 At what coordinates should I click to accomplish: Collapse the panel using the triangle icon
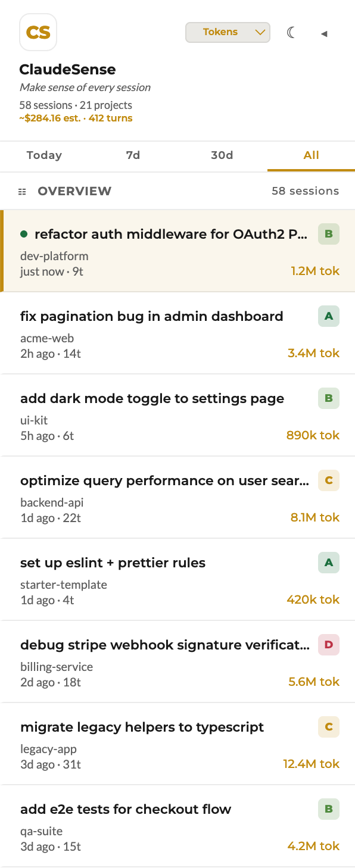(x=324, y=34)
